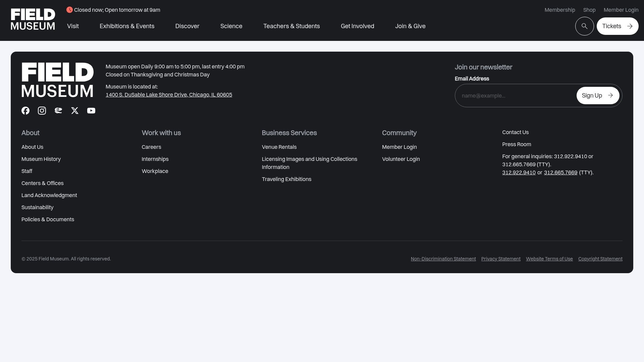Click the search magnifier icon button
The height and width of the screenshot is (362, 644).
tap(585, 26)
